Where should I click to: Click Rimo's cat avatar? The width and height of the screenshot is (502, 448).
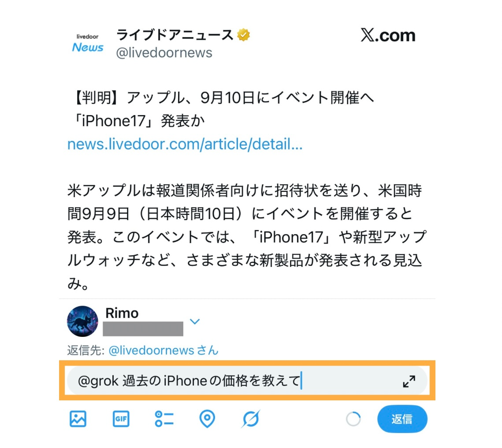(82, 321)
